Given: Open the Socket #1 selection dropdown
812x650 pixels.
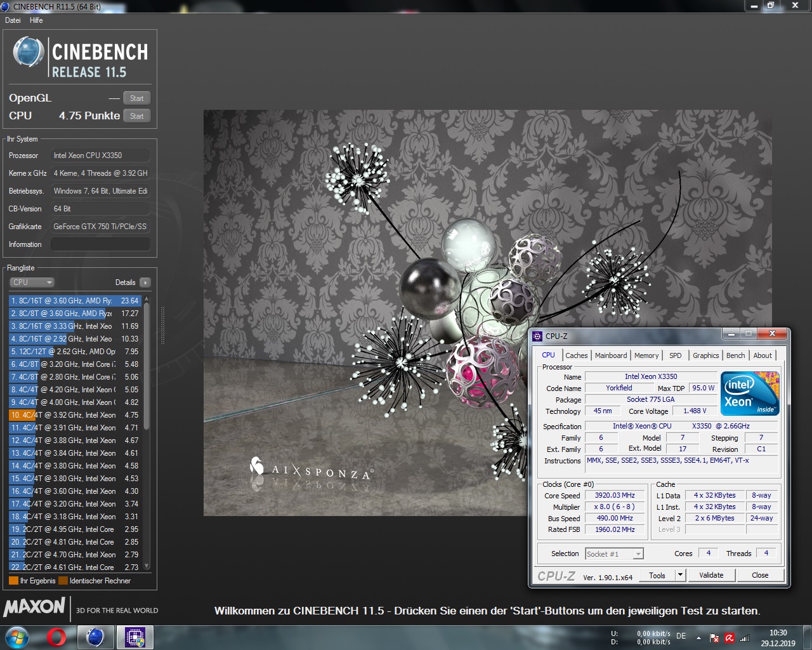Looking at the screenshot, I should pyautogui.click(x=614, y=554).
